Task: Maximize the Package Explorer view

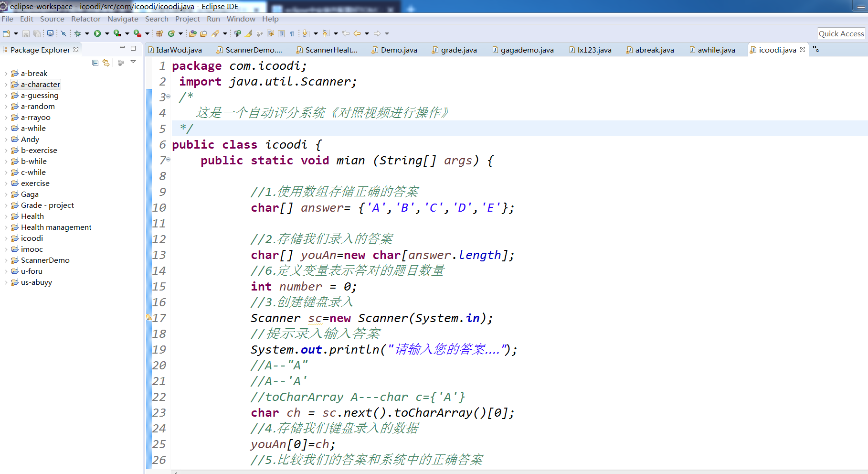Action: (x=133, y=48)
